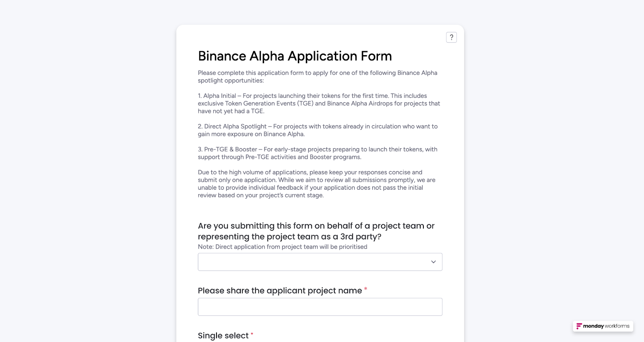Click the note about direct application prioritised

click(x=283, y=247)
